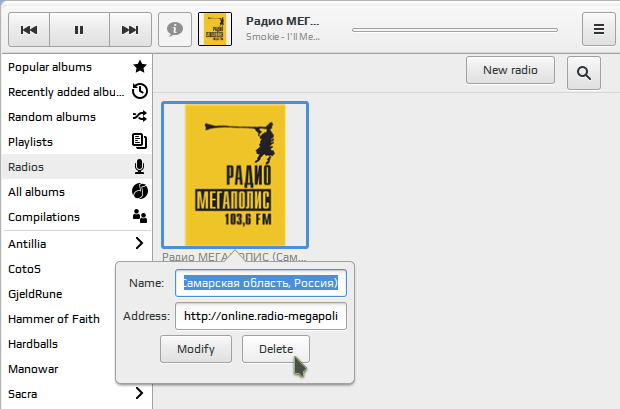The height and width of the screenshot is (409, 620).
Task: Click the microphone icon for Radios
Action: [139, 167]
